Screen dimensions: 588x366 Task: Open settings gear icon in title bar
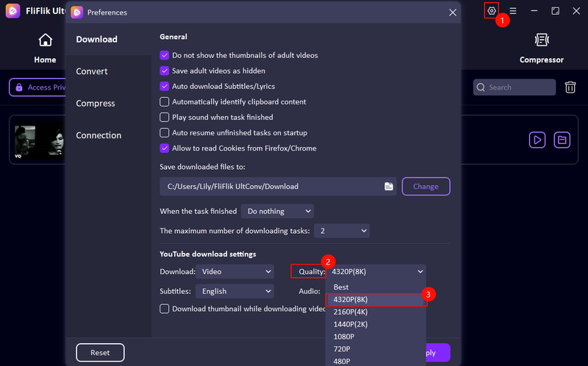coord(491,11)
